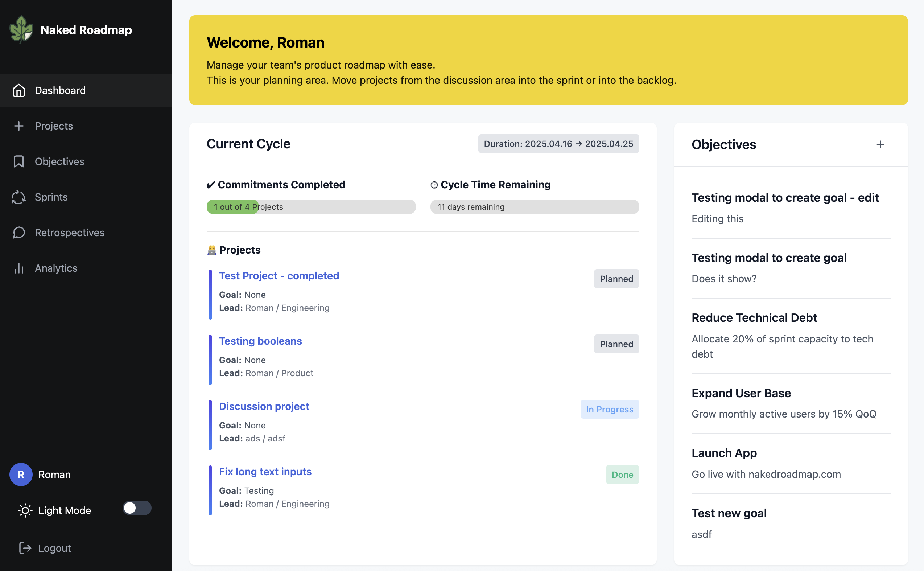Screen dimensions: 924x571
Task: Click the Naked Roadmap leaf logo
Action: coord(21,30)
